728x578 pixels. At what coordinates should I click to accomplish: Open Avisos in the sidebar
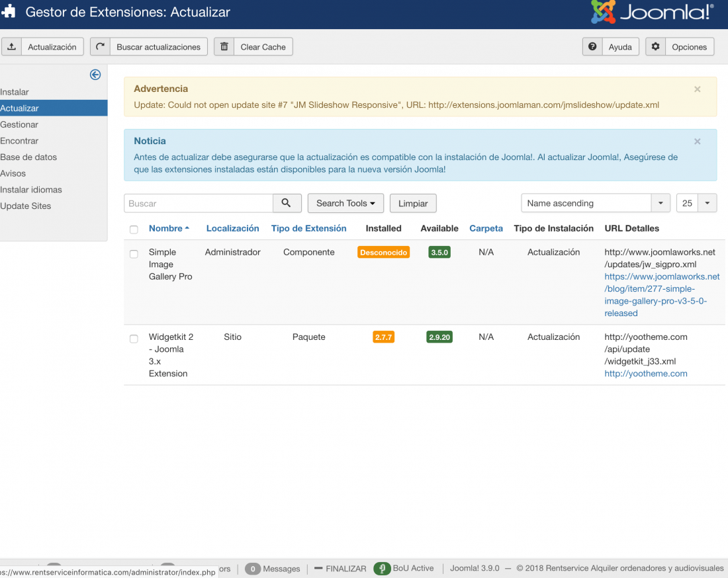tap(52, 173)
